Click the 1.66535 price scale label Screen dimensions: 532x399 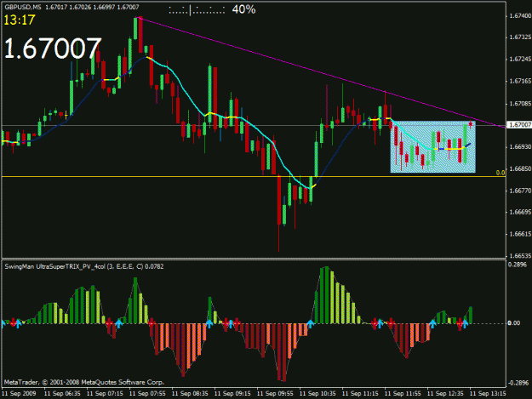click(x=520, y=255)
